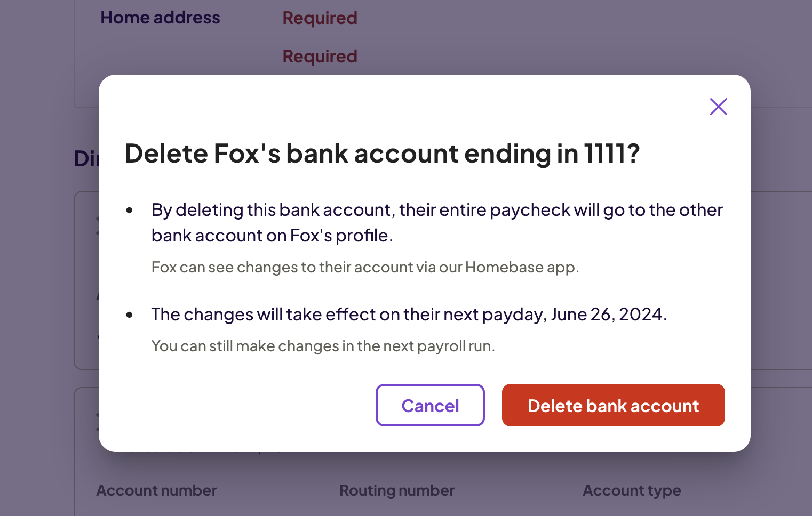This screenshot has width=812, height=516.
Task: Click the Account number column header
Action: click(156, 490)
